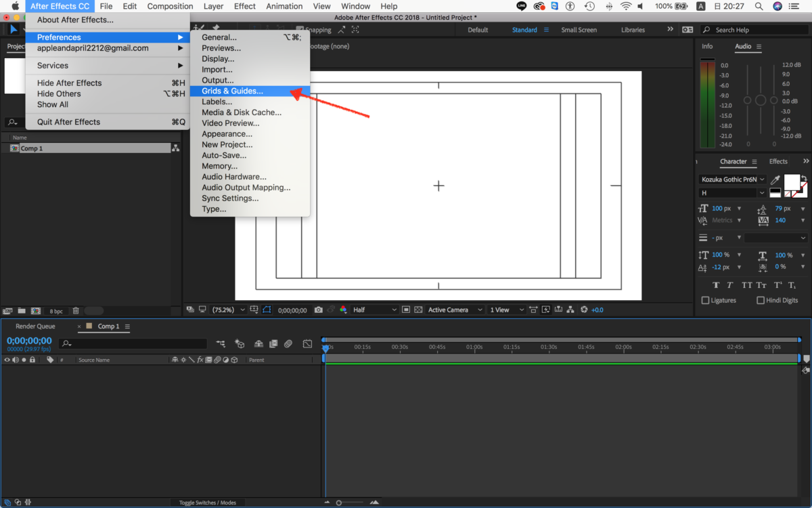Image resolution: width=812 pixels, height=508 pixels.
Task: Click the Audio speaker column header
Action: pyautogui.click(x=15, y=360)
